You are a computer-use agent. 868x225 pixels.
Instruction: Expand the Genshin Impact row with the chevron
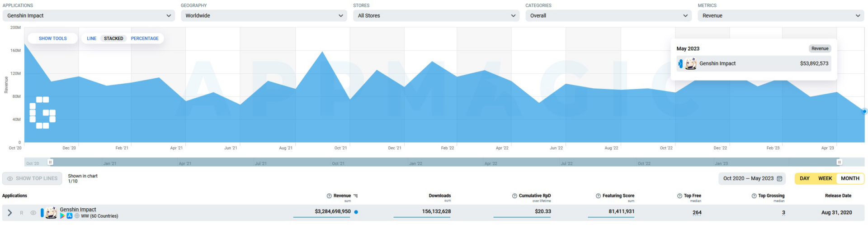click(x=9, y=213)
